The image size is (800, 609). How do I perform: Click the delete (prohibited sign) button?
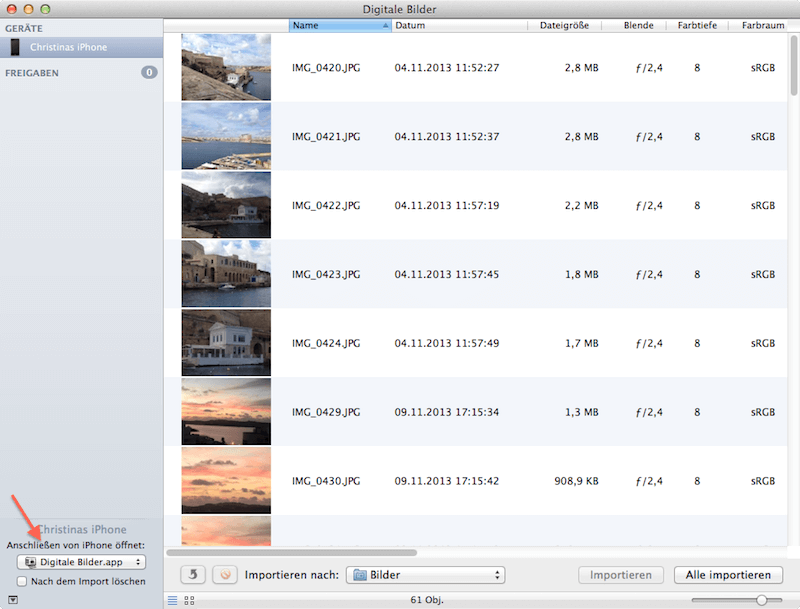point(226,575)
